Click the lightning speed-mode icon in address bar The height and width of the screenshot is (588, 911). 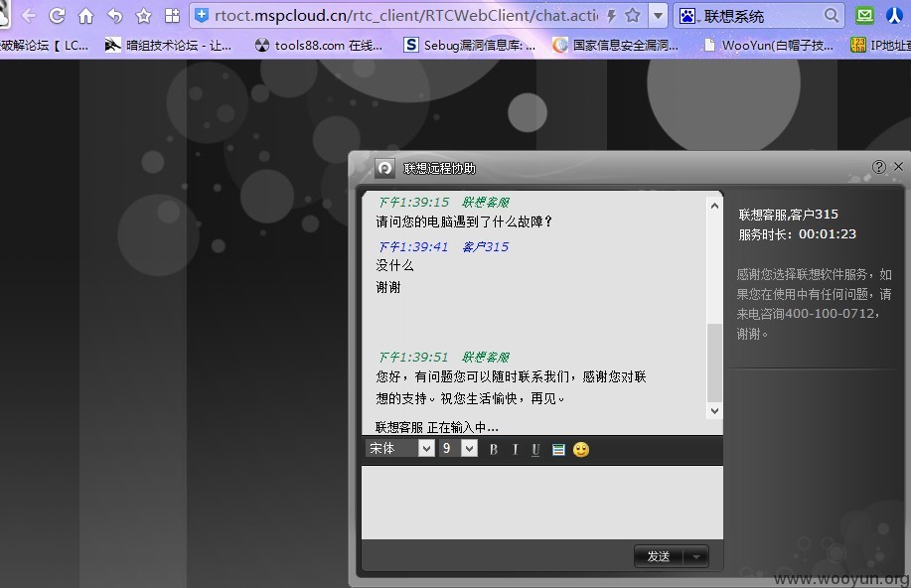pos(611,16)
